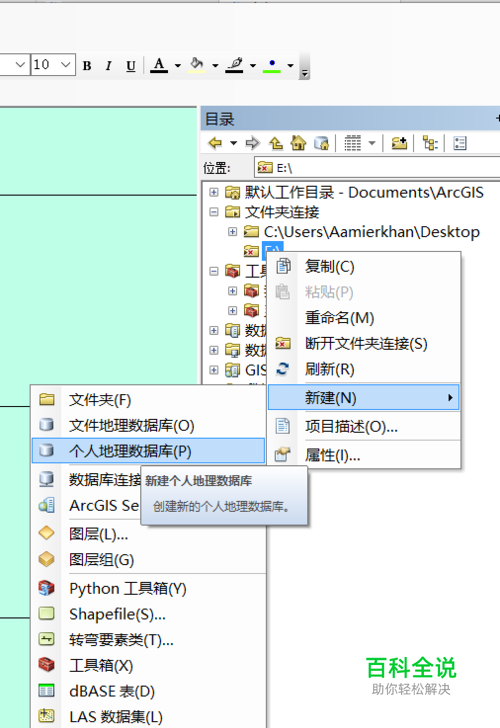500x728 pixels.
Task: Create a new 图层(L)... layer
Action: click(149, 534)
